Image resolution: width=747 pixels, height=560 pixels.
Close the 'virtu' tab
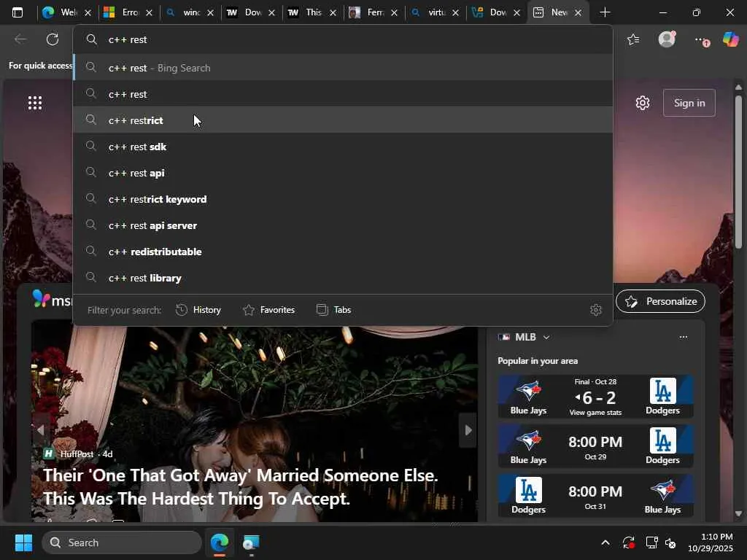[x=455, y=13]
